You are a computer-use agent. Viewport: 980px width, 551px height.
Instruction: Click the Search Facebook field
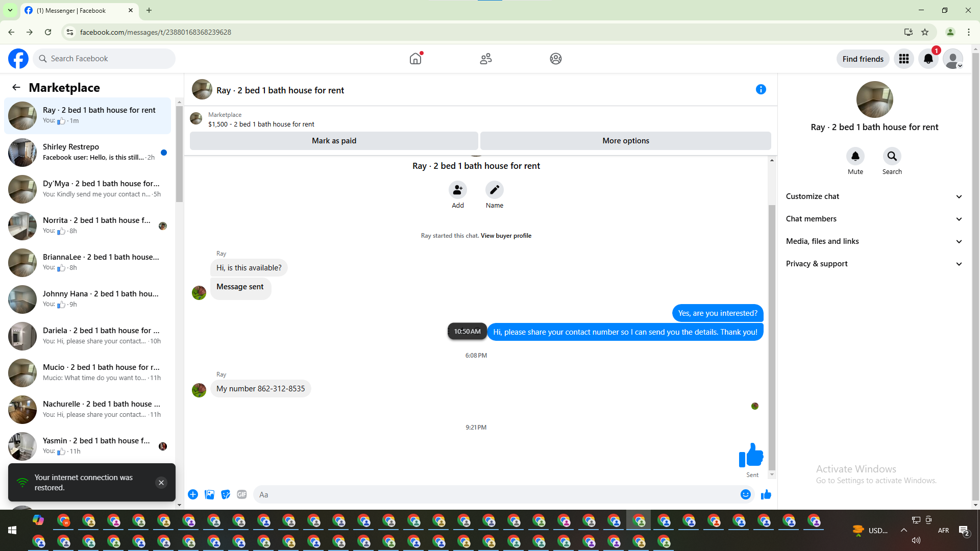click(104, 59)
